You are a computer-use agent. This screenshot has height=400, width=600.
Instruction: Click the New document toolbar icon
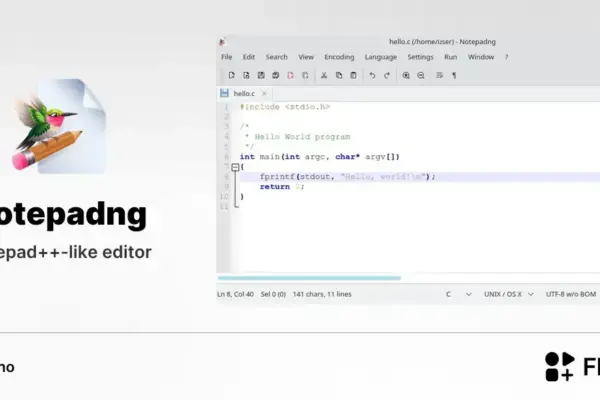tap(232, 75)
